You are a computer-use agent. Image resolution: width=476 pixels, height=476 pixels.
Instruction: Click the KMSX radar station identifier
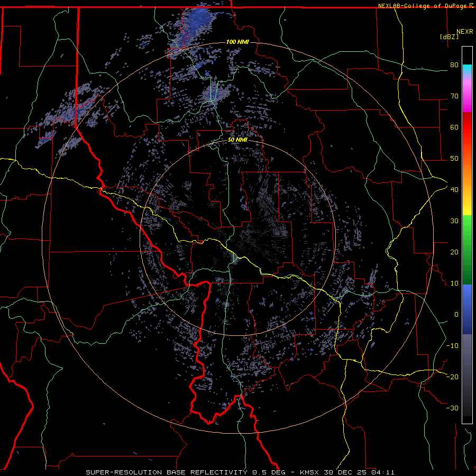pos(309,472)
